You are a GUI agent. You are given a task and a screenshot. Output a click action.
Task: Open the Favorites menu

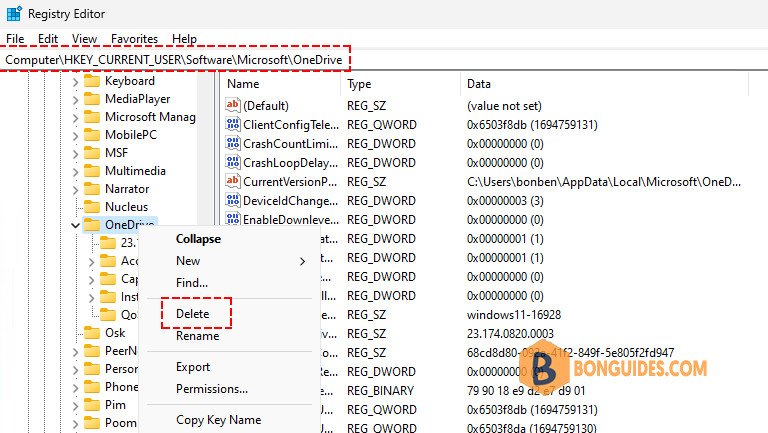tap(134, 39)
